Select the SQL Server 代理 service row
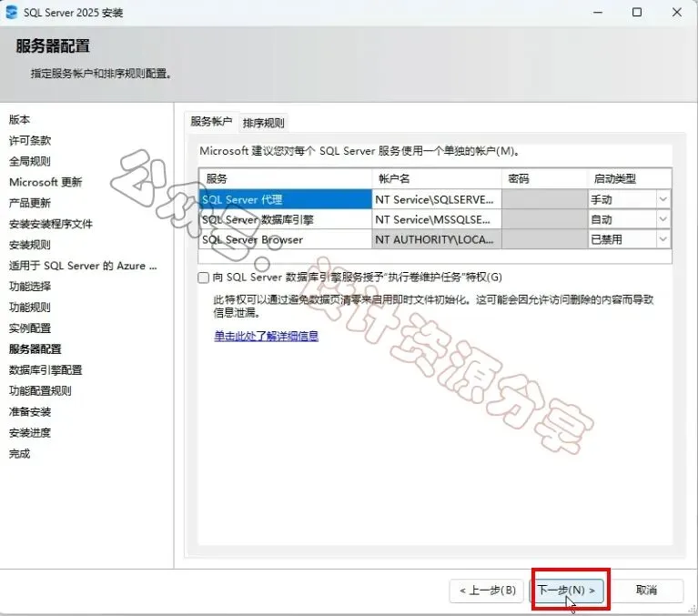The image size is (698, 616). click(x=285, y=199)
